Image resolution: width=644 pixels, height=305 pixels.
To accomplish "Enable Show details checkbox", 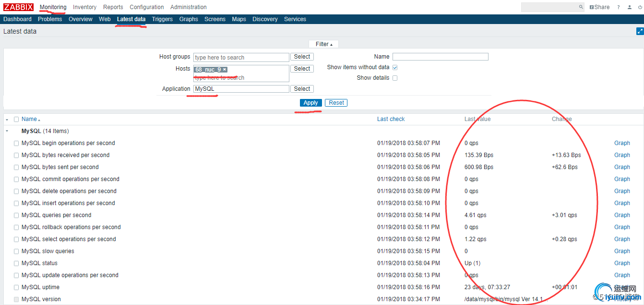I will point(395,78).
